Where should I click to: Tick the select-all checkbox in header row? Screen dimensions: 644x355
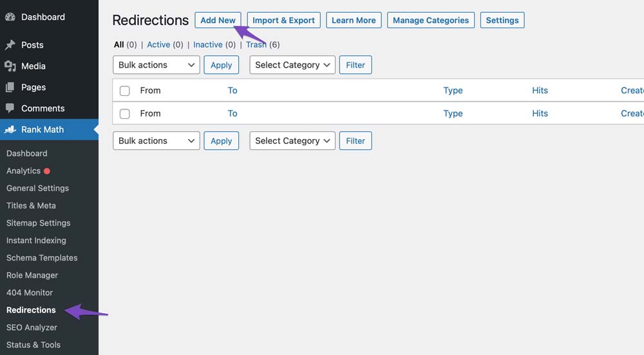click(124, 91)
